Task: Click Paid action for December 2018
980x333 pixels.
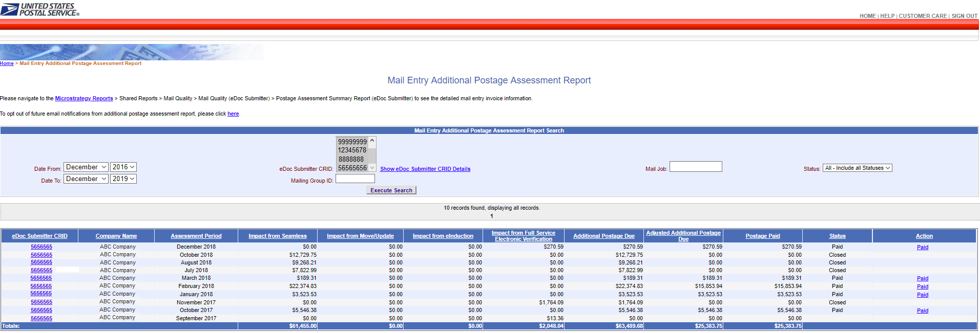Action: coord(922,248)
